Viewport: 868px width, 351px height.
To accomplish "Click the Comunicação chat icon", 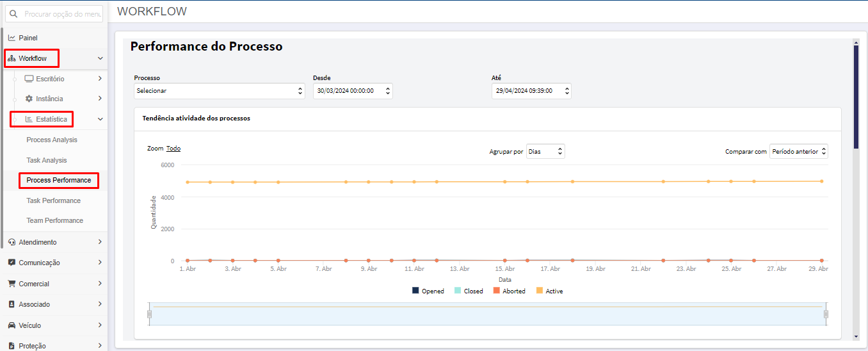I will (12, 263).
